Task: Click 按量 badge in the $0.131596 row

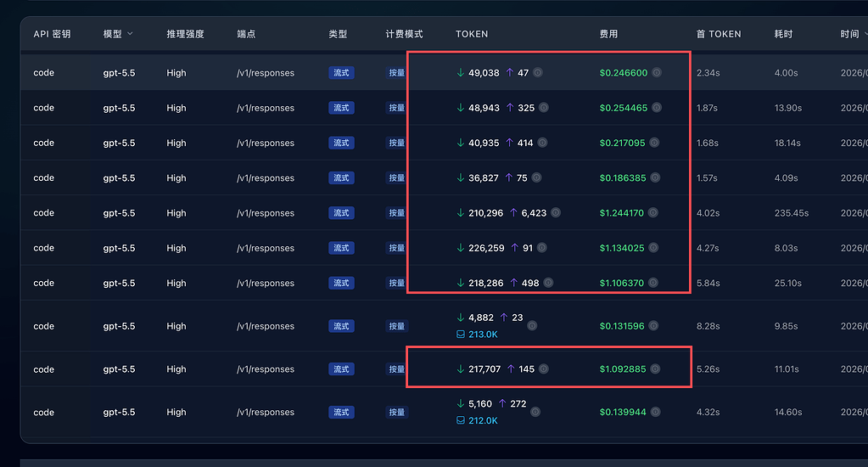Action: coord(396,326)
